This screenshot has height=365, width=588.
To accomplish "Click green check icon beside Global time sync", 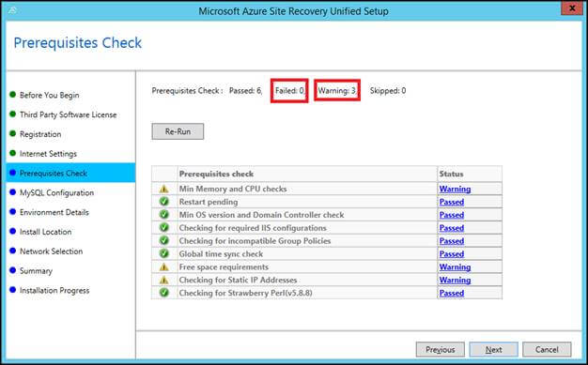I will tap(163, 253).
